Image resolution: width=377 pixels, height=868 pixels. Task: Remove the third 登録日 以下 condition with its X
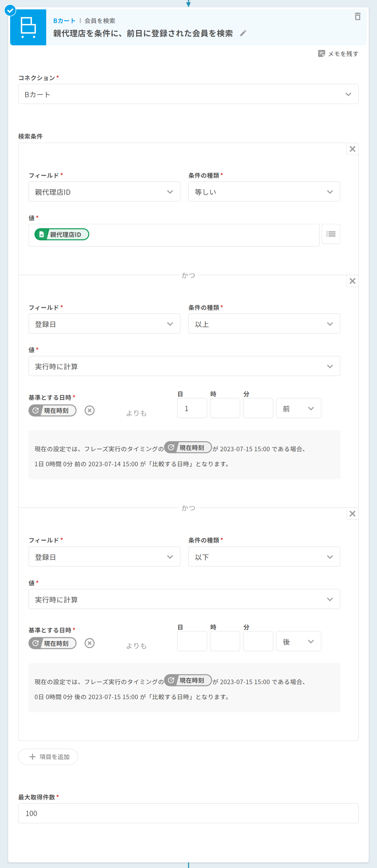[352, 514]
